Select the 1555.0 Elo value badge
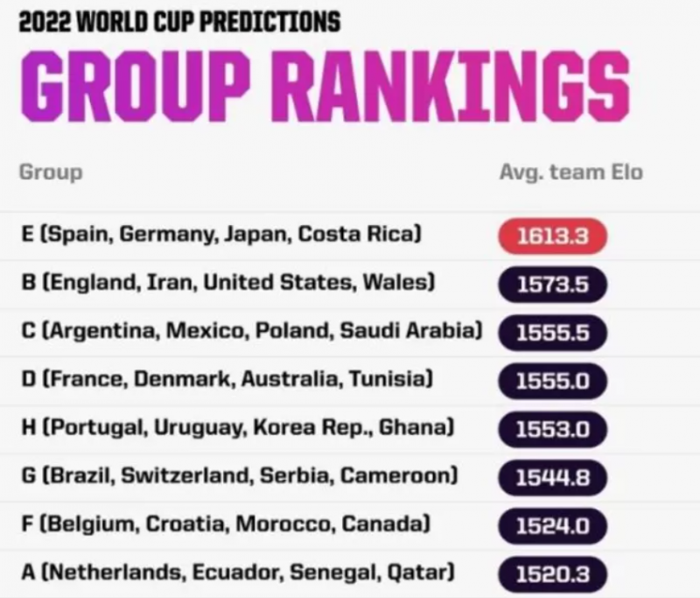The height and width of the screenshot is (598, 700). pyautogui.click(x=551, y=381)
